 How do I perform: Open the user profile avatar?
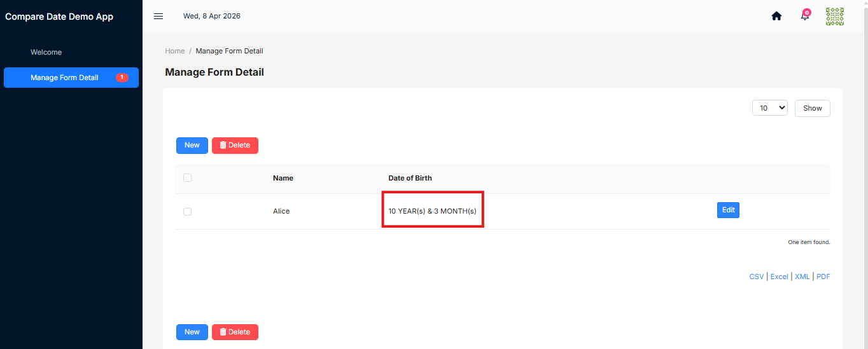click(835, 17)
